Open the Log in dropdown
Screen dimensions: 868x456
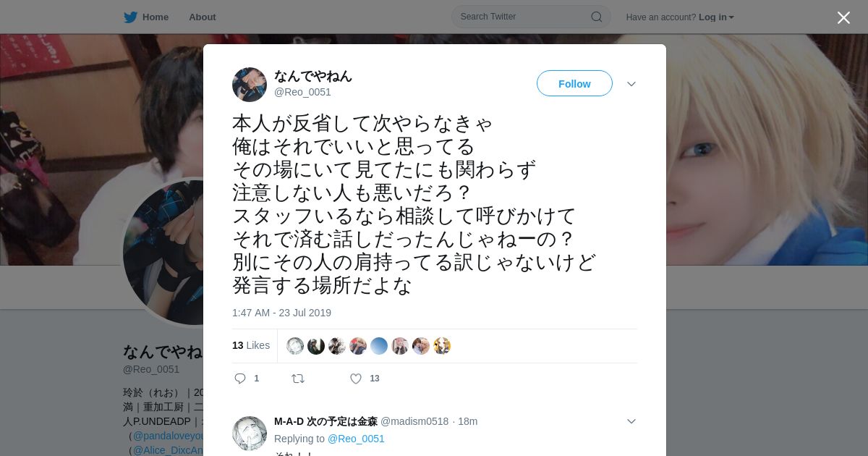[x=716, y=17]
